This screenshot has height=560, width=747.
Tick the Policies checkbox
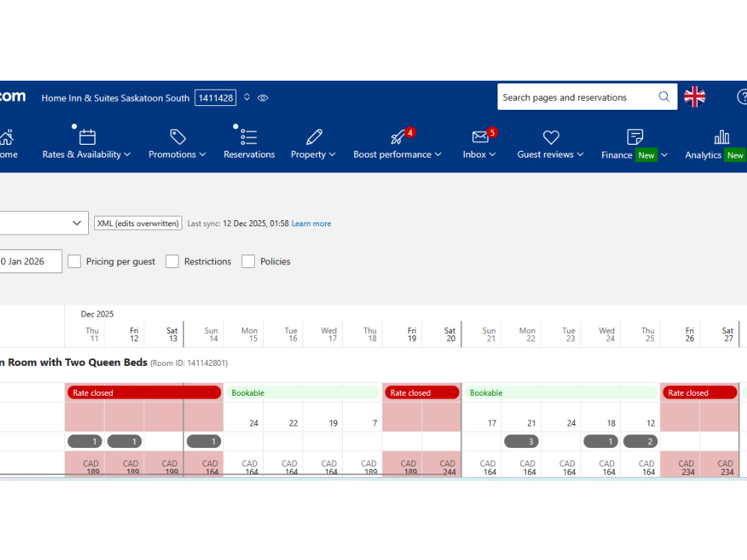248,261
